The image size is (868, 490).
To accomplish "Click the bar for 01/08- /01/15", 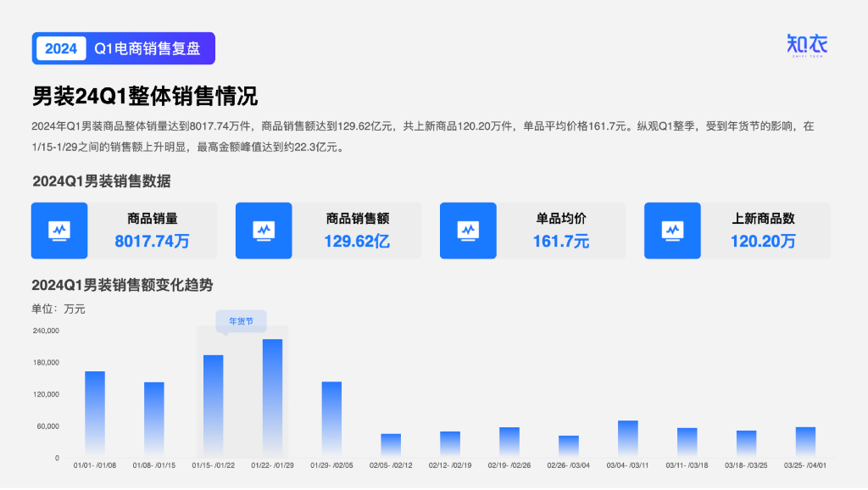I will [x=154, y=420].
